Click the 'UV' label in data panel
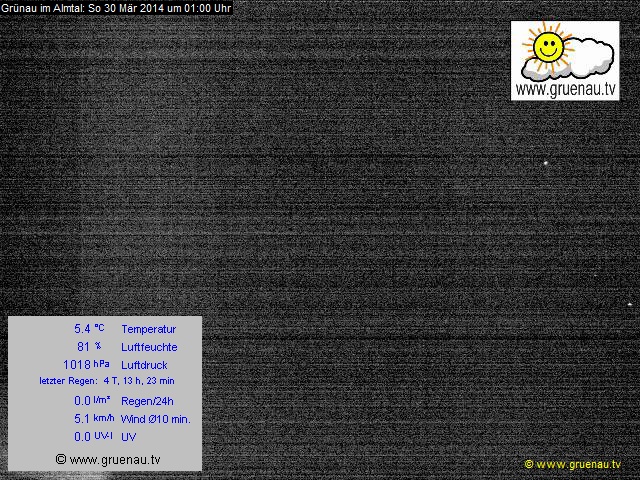This screenshot has width=640, height=480. coord(129,437)
